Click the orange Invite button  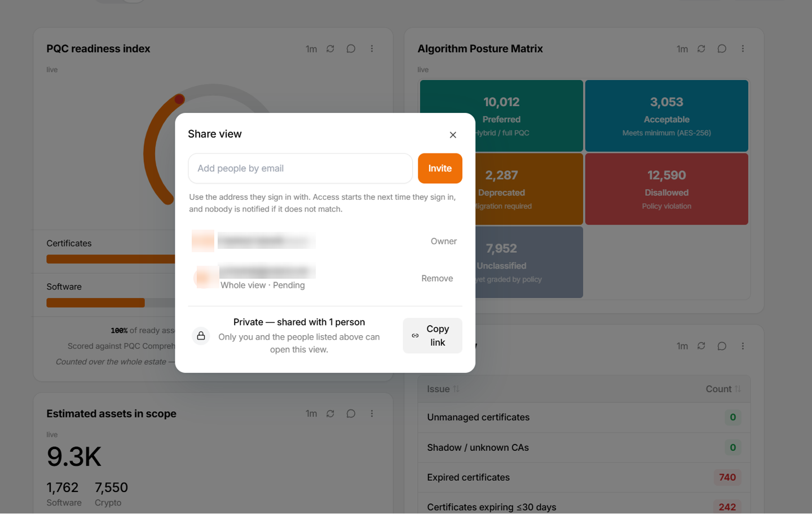tap(440, 168)
